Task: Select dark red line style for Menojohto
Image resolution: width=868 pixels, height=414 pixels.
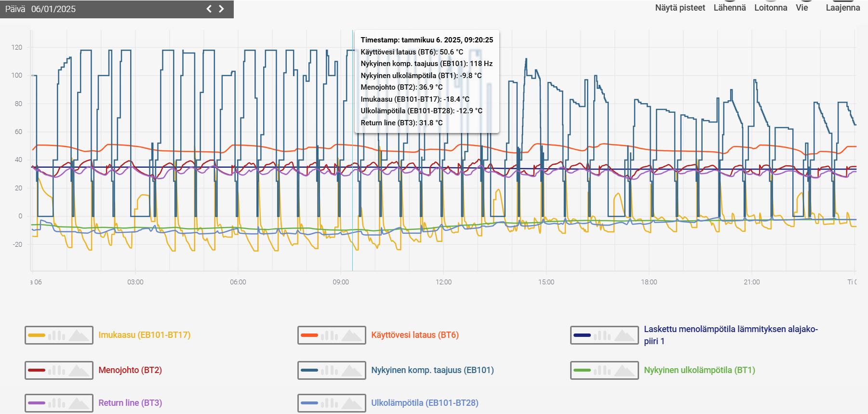Action: [x=37, y=370]
